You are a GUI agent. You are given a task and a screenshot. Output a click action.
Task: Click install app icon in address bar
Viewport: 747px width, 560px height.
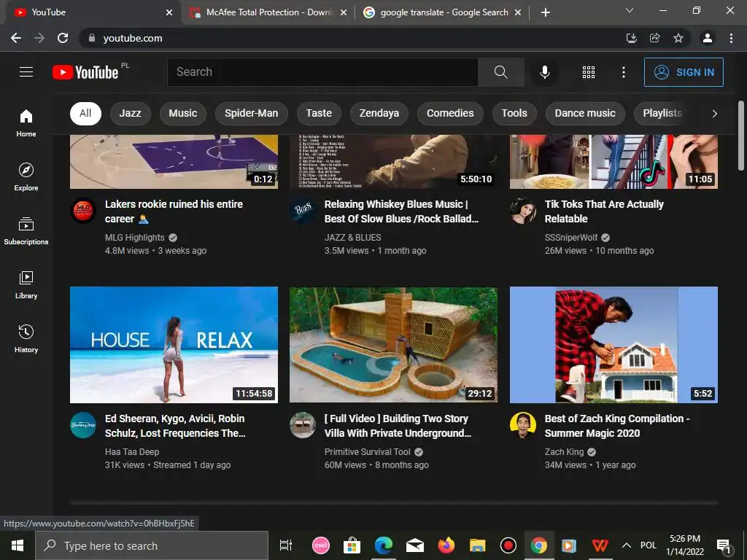click(632, 38)
